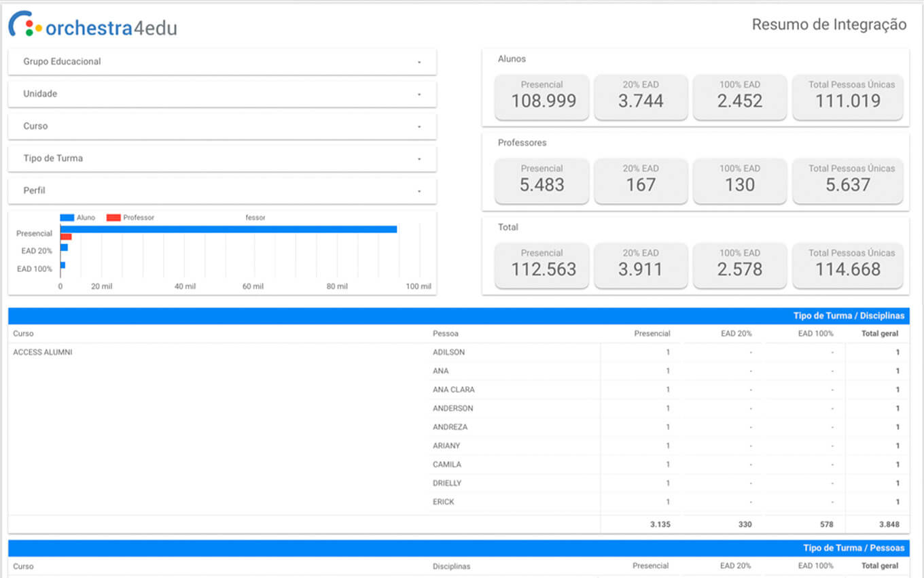Click Total Pessoas Únicas 114.668 card
The image size is (924, 578).
[847, 265]
